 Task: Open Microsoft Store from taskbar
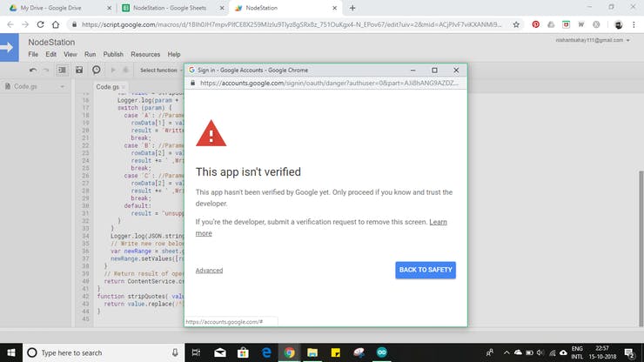[243, 352]
